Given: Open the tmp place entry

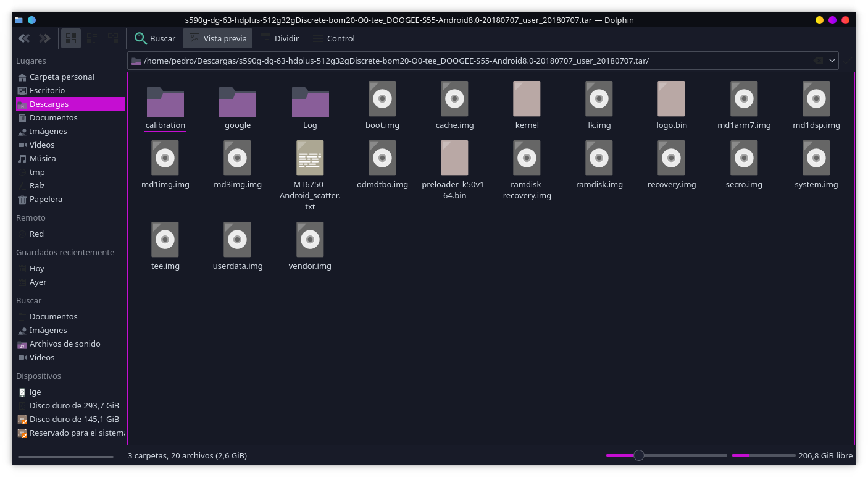Looking at the screenshot, I should click(x=70, y=172).
